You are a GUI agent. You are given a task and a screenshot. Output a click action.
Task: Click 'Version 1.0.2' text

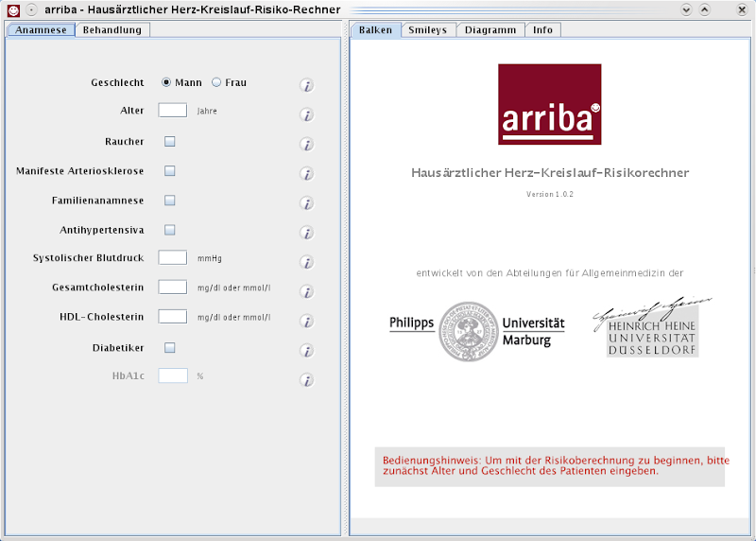coord(550,194)
